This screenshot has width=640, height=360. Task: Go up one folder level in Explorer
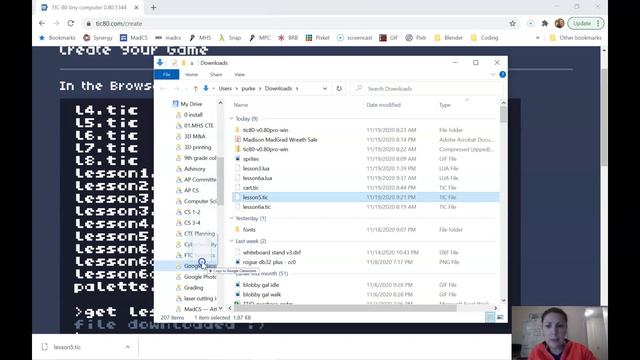tap(196, 89)
